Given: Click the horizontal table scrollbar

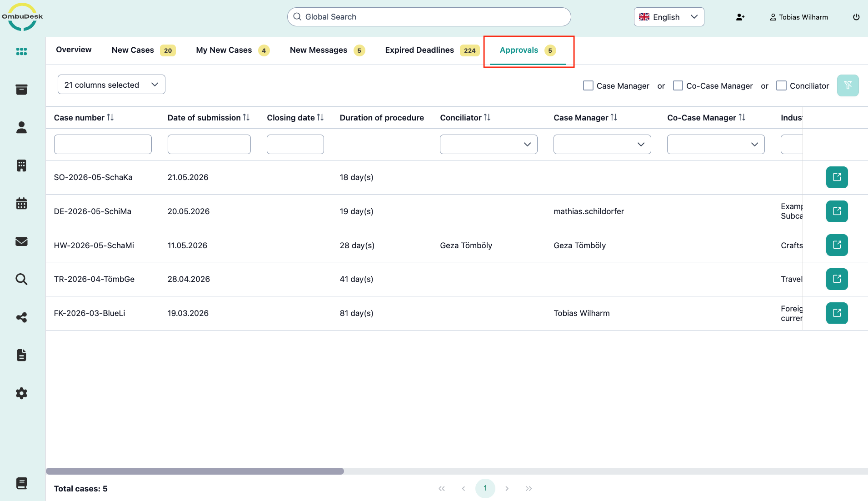Looking at the screenshot, I should pos(195,471).
